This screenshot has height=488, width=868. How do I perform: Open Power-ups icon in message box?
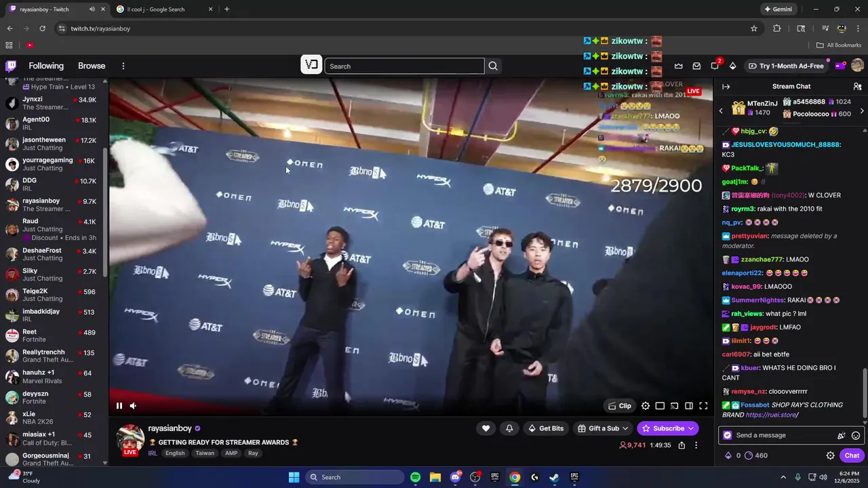[x=842, y=436]
